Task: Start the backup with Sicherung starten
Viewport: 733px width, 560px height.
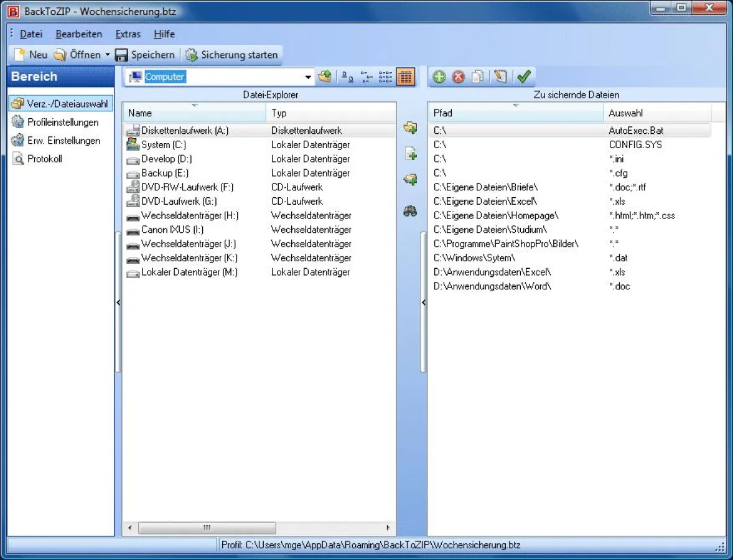Action: tap(232, 54)
